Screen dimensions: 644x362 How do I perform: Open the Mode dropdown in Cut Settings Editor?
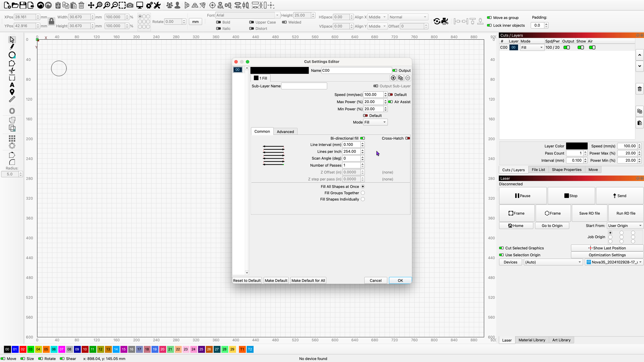click(375, 122)
